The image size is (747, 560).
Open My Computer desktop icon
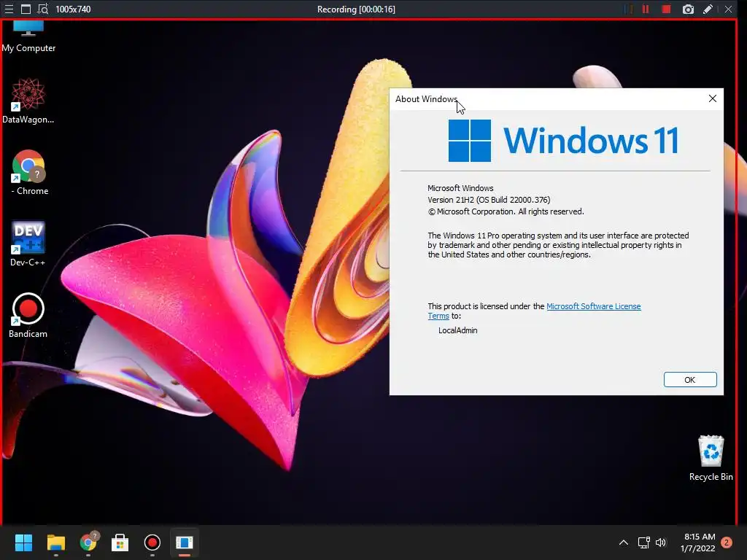click(x=28, y=37)
